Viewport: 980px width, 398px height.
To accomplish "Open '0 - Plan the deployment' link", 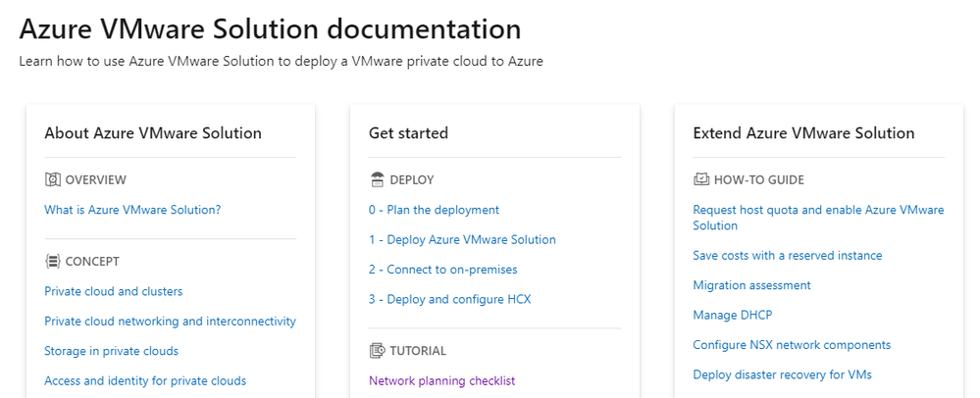I will coord(434,210).
